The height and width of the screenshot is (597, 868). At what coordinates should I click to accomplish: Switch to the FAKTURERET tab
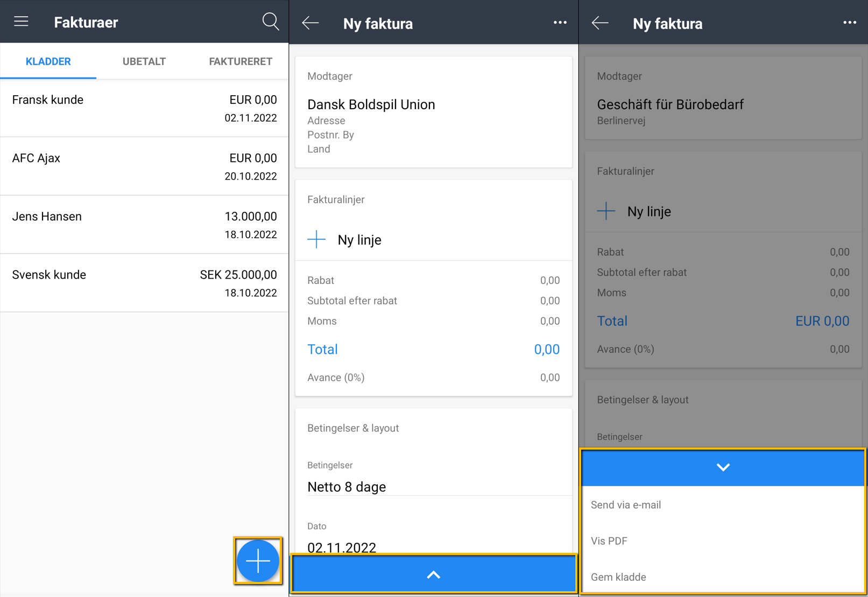[x=240, y=61]
